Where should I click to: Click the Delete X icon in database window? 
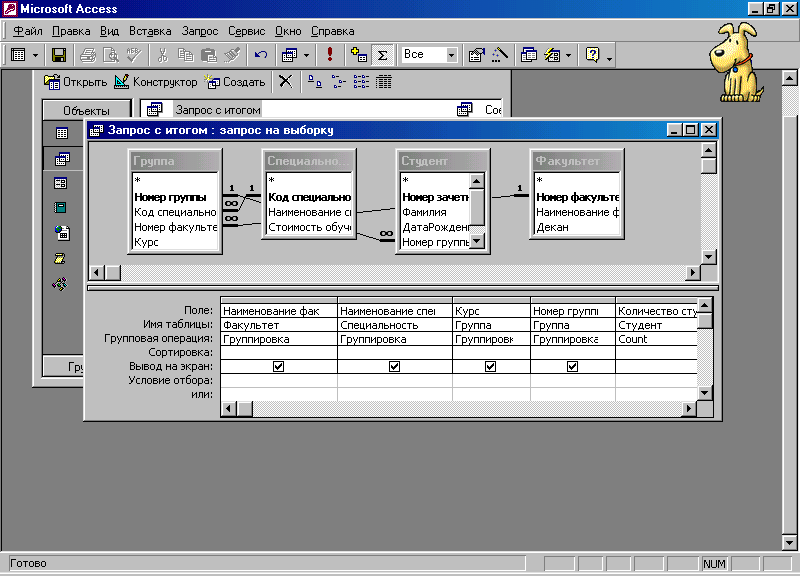(x=286, y=82)
